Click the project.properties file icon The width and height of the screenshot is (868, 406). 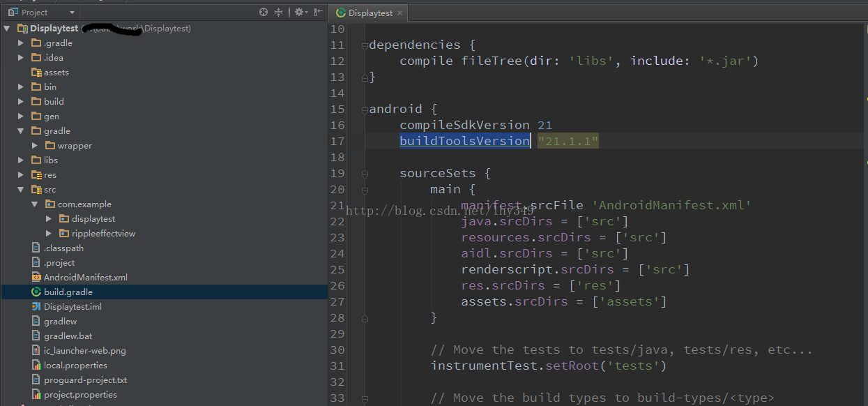point(36,395)
